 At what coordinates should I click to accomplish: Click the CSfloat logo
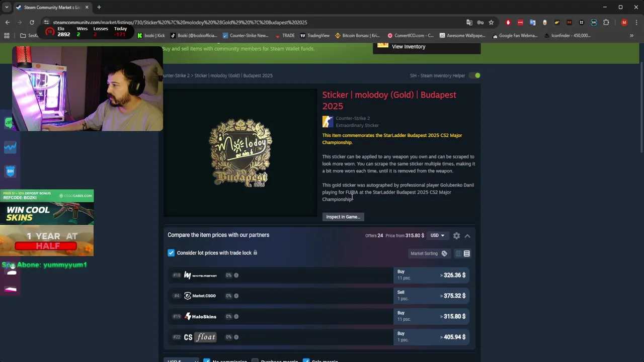pos(200,337)
